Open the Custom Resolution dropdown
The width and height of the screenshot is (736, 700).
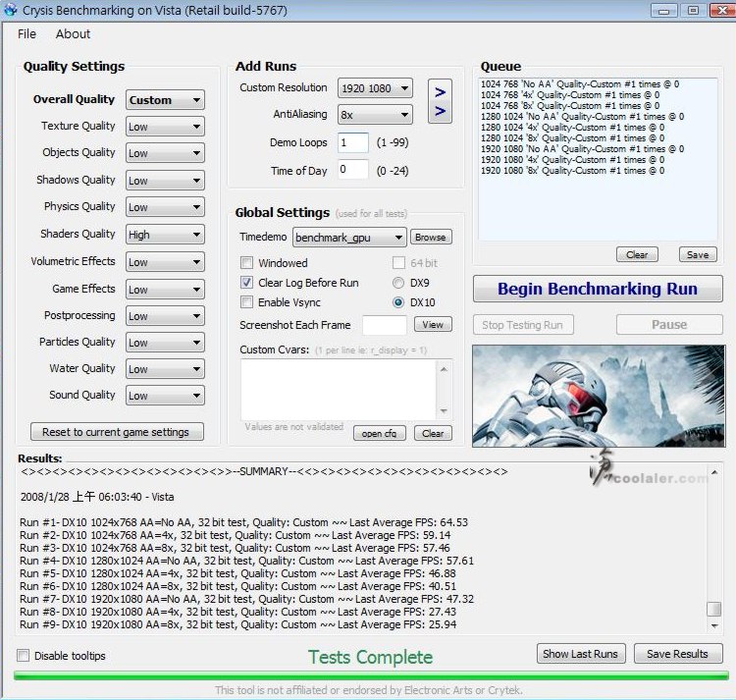coord(375,88)
